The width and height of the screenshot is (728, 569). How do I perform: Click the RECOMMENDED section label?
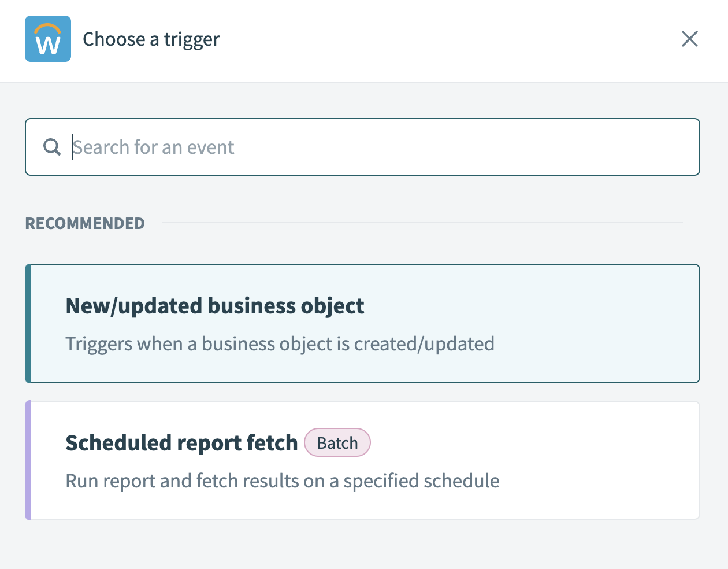(85, 223)
